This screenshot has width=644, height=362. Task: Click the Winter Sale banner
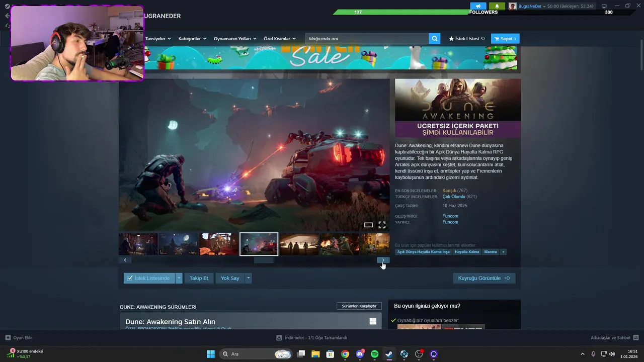tap(331, 58)
